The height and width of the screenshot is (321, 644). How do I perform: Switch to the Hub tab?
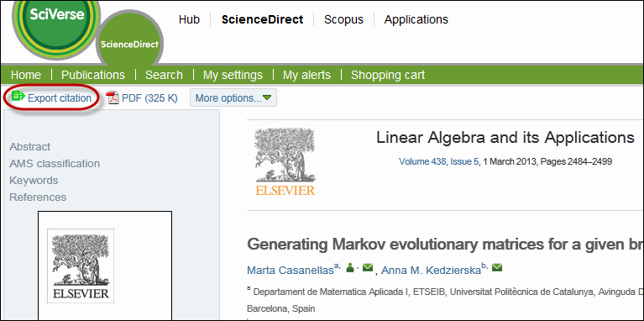pyautogui.click(x=189, y=19)
